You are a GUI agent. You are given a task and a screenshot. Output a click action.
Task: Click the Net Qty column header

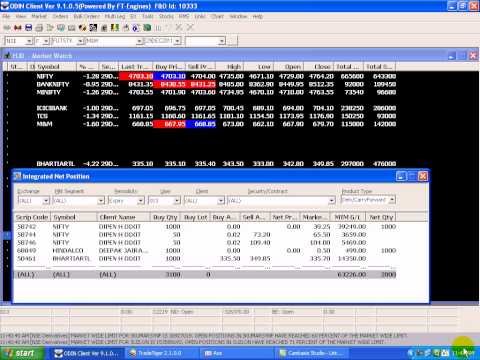[x=381, y=217]
